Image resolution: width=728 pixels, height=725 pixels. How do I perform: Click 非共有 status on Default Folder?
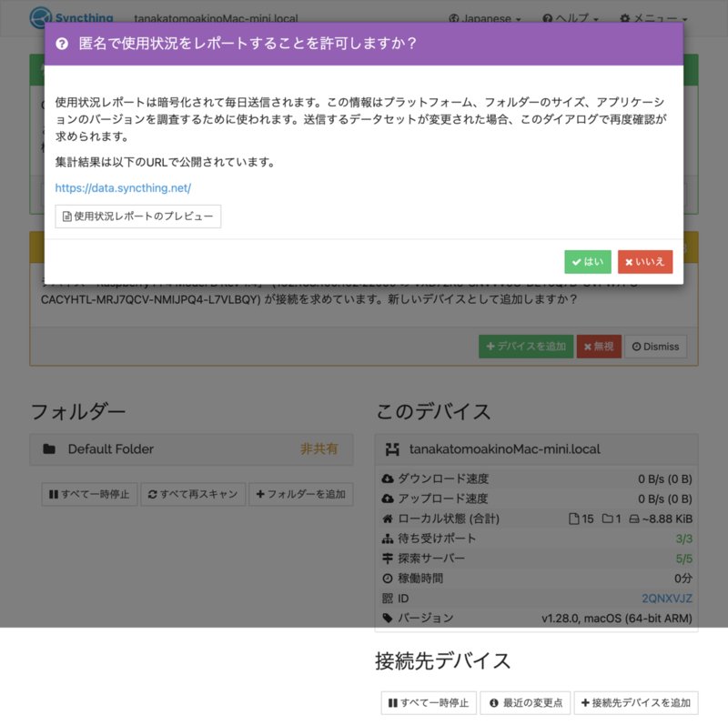[319, 448]
